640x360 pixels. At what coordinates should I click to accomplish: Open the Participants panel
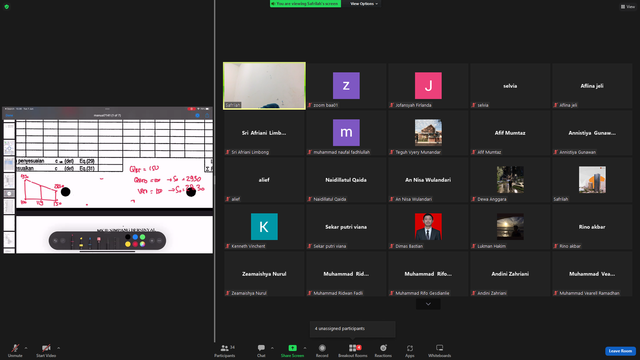pyautogui.click(x=224, y=351)
